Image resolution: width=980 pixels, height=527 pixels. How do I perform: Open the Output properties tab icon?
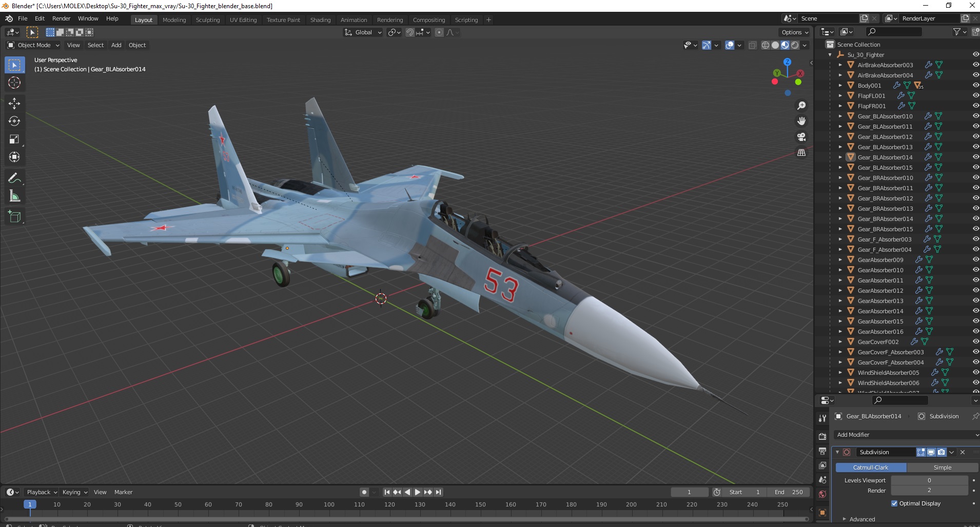pos(822,451)
